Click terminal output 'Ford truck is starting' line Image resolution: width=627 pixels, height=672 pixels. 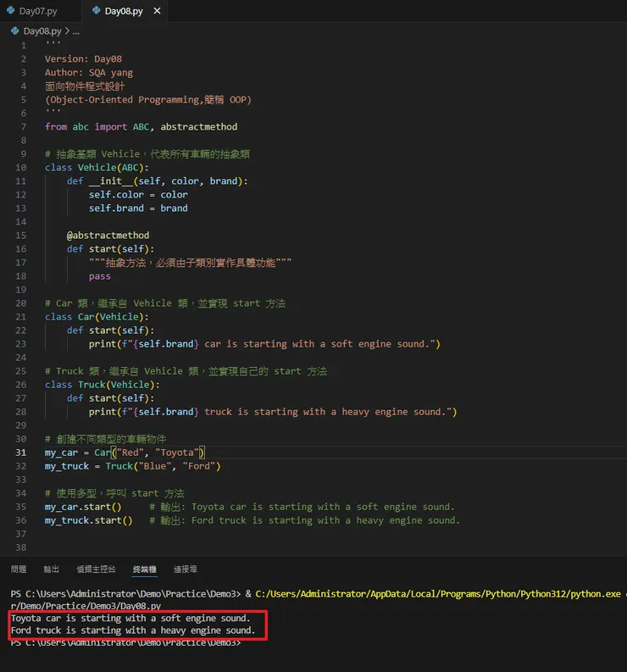click(x=133, y=630)
